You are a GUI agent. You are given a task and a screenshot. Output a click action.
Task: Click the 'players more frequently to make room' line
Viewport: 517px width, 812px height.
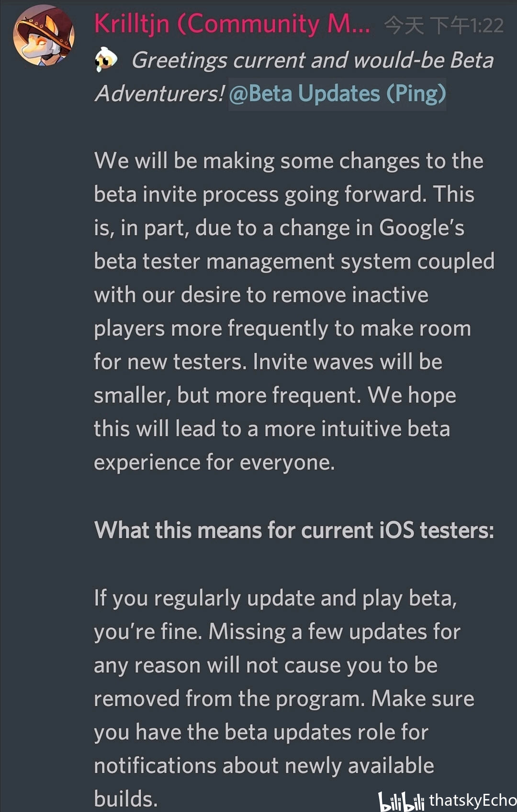(282, 329)
